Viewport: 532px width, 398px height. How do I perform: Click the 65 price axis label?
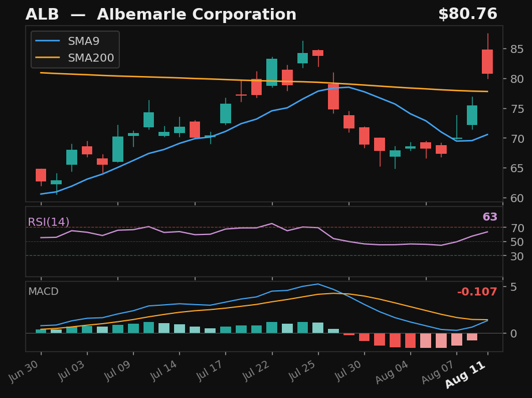point(517,168)
